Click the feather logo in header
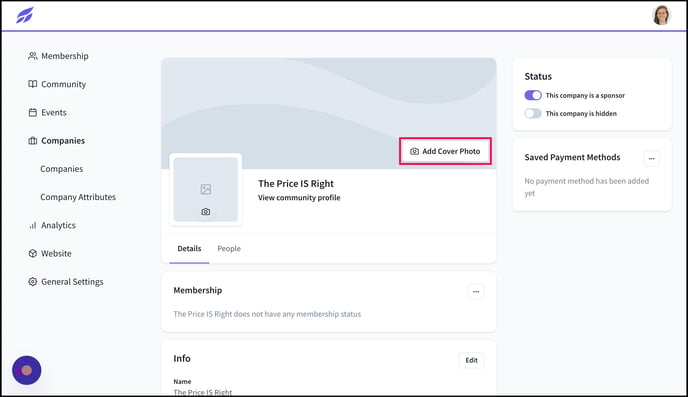Viewport: 688px width, 397px height. 25,15
